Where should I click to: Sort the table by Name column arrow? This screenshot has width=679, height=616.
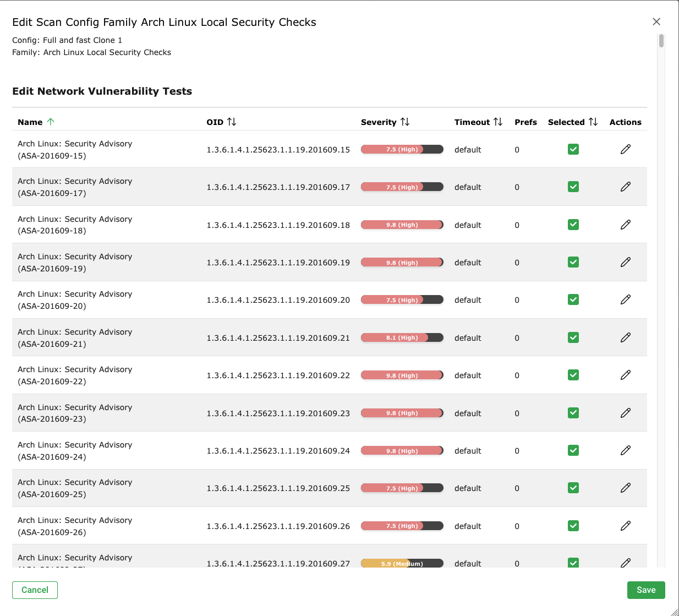point(51,122)
